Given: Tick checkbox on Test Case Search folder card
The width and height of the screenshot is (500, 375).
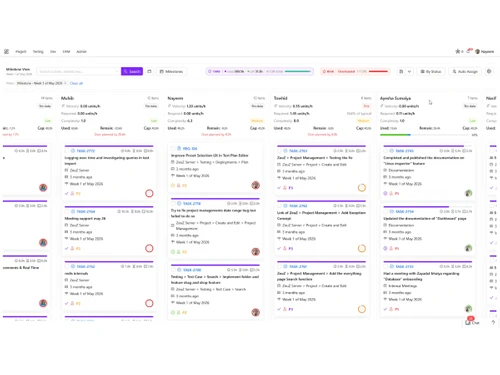Looking at the screenshot, I should pyautogui.click(x=173, y=270).
